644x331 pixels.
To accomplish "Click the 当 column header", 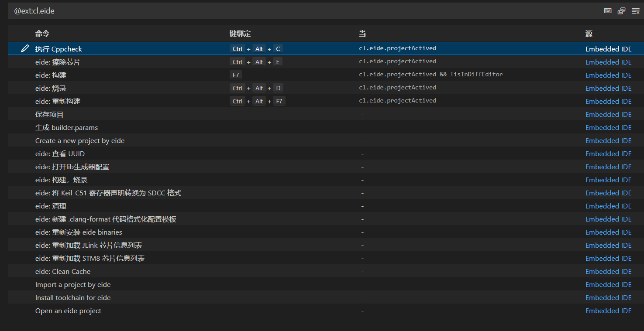I will click(362, 34).
